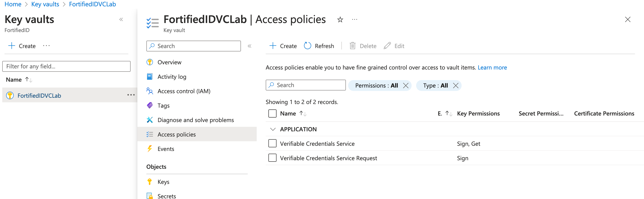Collapse the resource menu sidebar
The width and height of the screenshot is (644, 199).
pos(249,46)
